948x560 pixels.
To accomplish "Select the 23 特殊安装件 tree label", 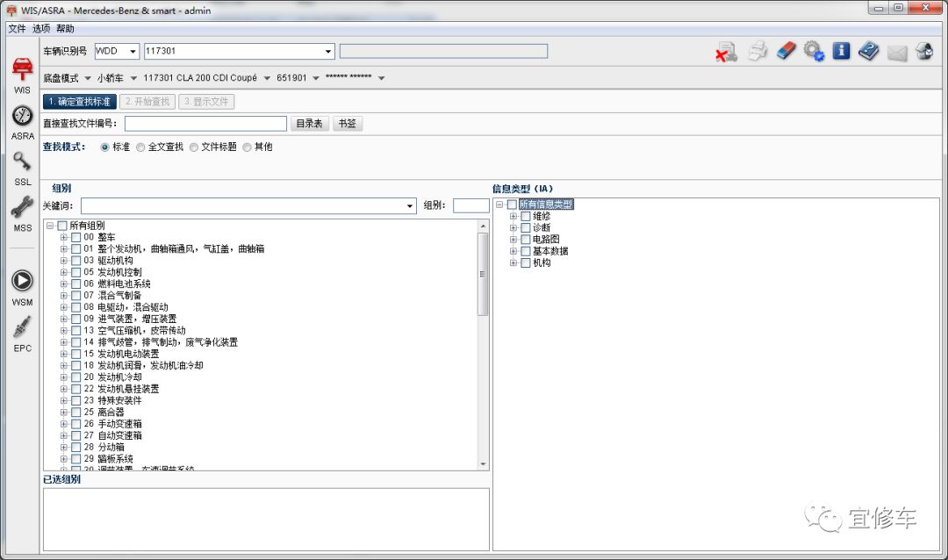I will 112,401.
